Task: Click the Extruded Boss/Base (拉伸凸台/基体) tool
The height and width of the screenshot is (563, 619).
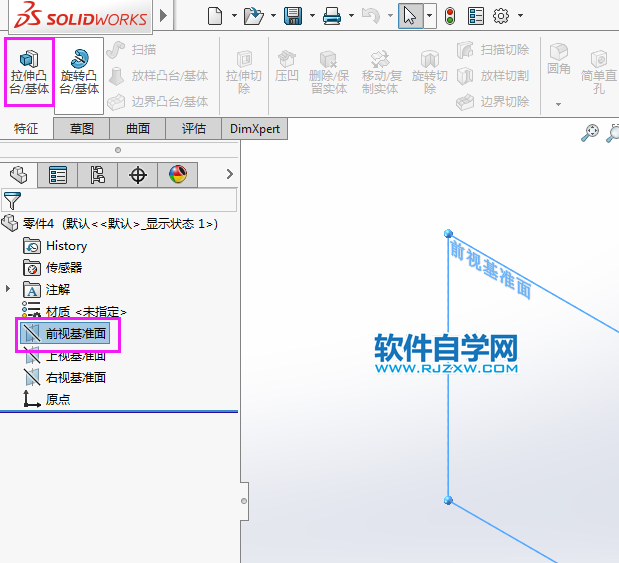Action: (29, 72)
